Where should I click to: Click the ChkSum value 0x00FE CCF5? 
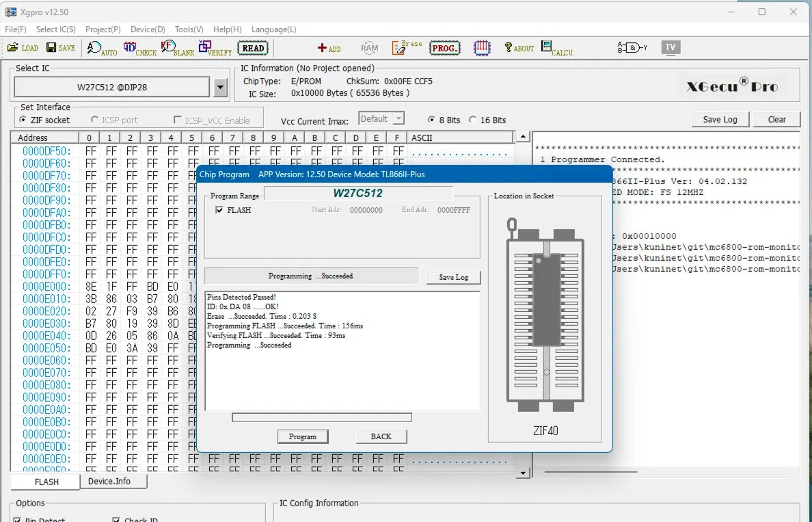408,81
